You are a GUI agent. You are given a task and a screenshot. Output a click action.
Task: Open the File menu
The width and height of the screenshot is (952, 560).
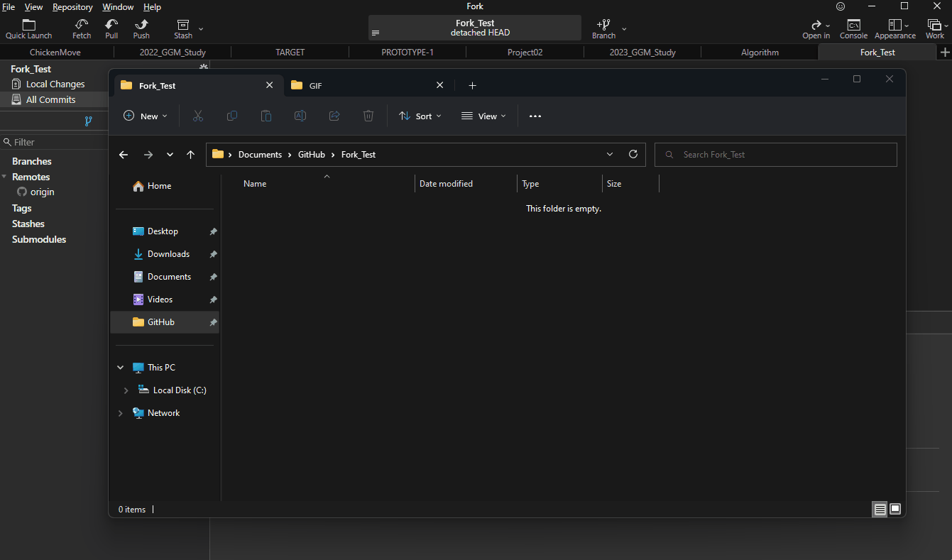[x=9, y=6]
